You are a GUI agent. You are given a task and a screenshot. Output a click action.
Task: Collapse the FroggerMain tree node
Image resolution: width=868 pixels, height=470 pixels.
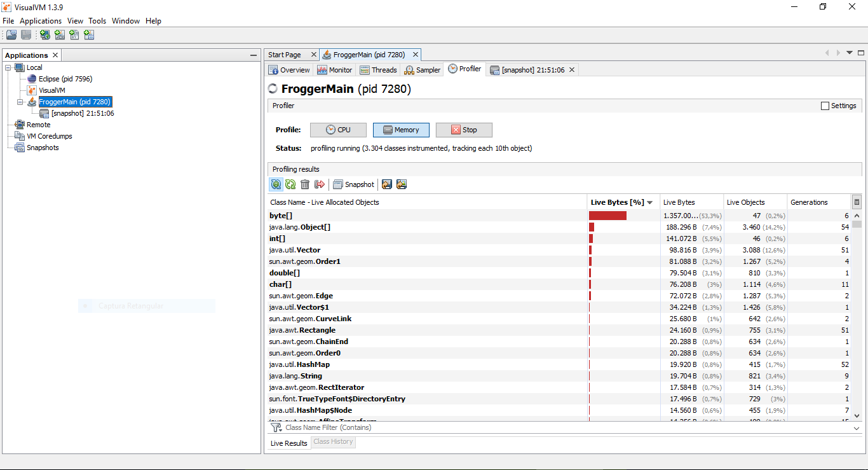20,102
